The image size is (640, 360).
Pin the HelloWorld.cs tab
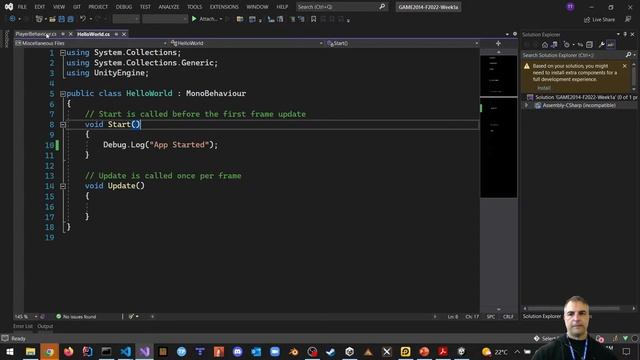pos(116,34)
